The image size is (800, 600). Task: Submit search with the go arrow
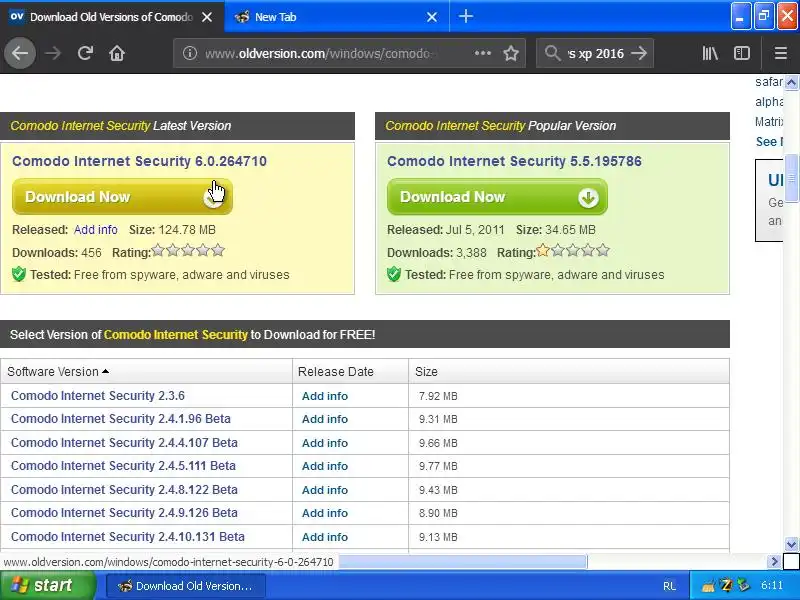[x=639, y=53]
